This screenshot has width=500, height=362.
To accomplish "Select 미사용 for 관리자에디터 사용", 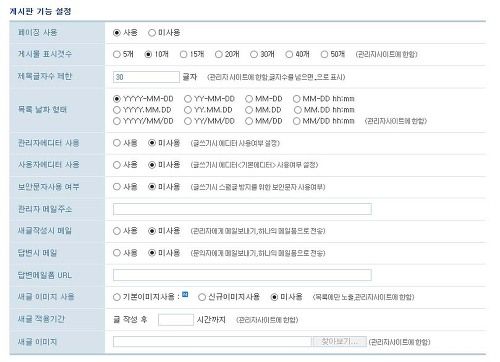I will click(152, 143).
